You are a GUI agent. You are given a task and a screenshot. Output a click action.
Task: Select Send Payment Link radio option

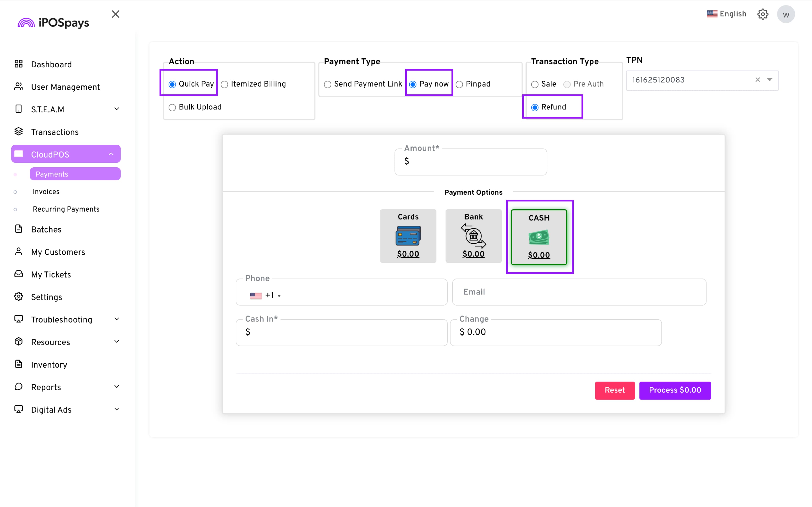[328, 84]
